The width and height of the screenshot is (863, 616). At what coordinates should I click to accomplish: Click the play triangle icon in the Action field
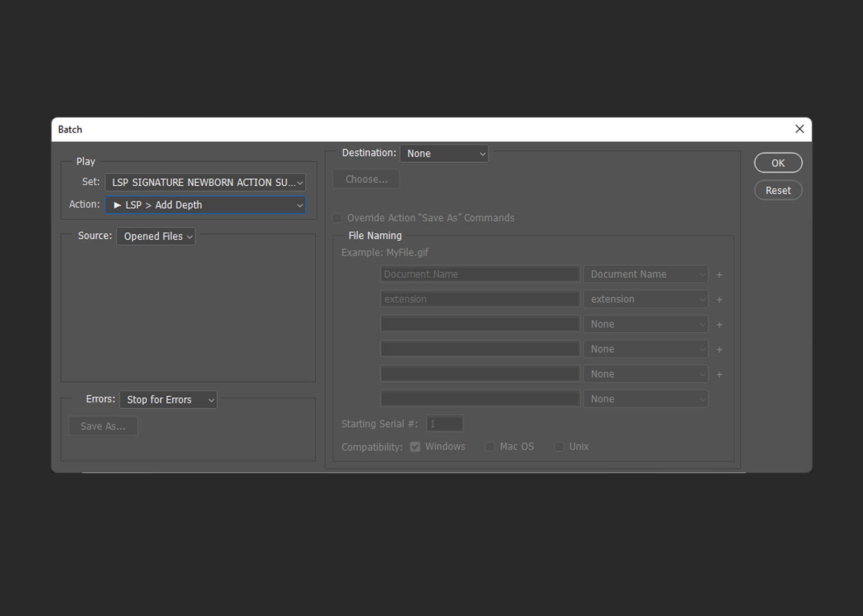(x=117, y=205)
